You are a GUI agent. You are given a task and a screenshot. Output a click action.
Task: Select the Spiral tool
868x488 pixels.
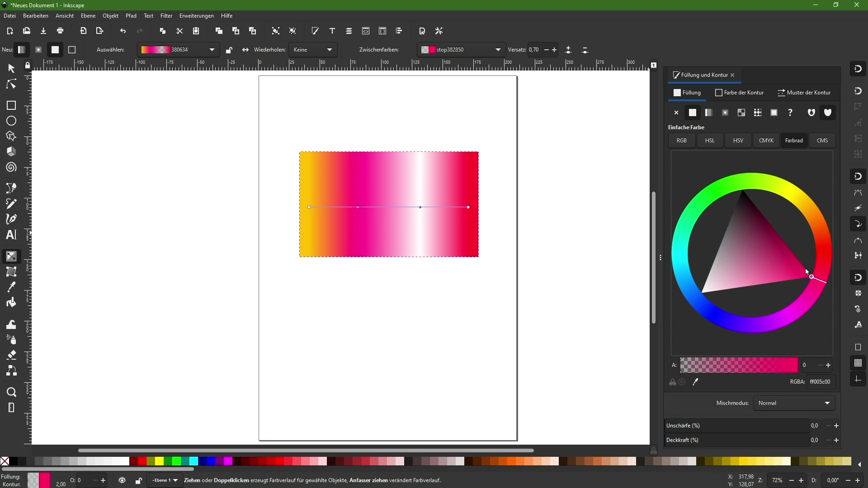click(x=11, y=168)
